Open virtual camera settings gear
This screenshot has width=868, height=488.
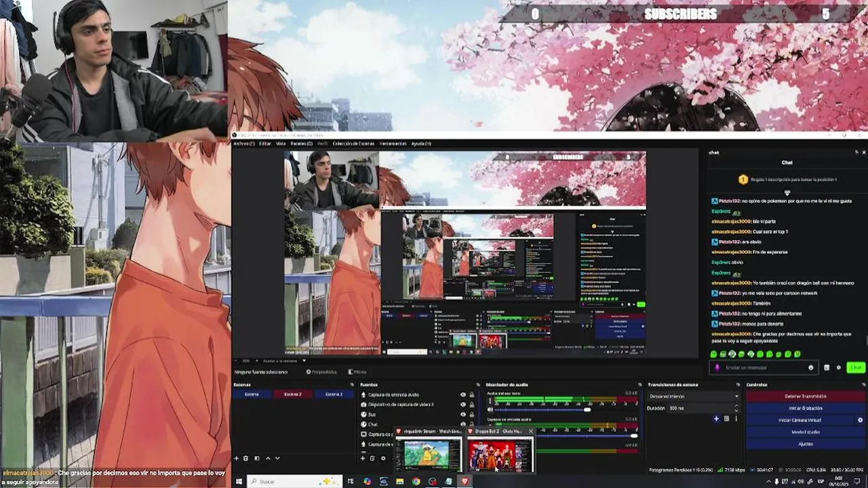(x=861, y=420)
